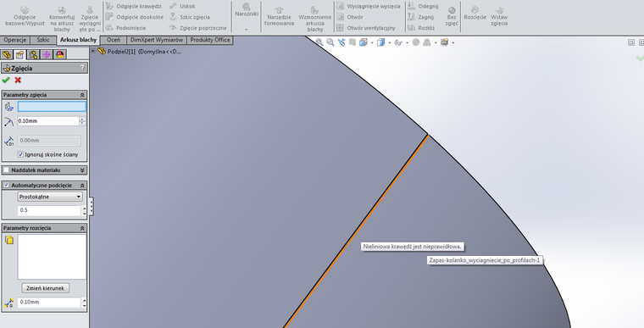Cancel Zgięcia with the red X

click(x=18, y=81)
